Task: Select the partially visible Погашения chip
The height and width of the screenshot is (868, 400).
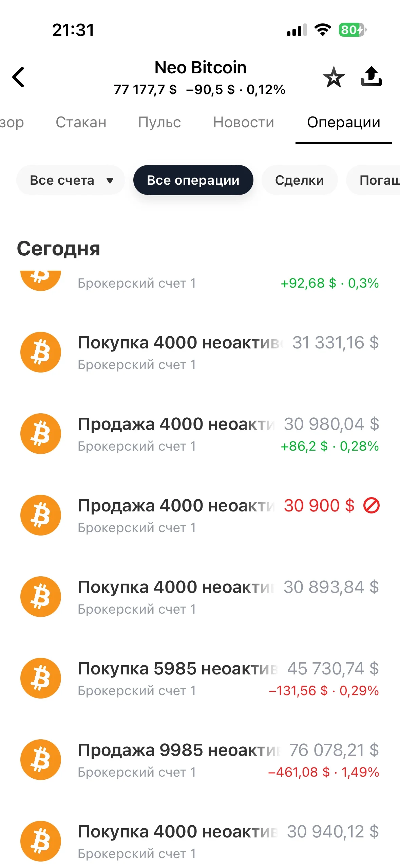Action: (x=373, y=180)
